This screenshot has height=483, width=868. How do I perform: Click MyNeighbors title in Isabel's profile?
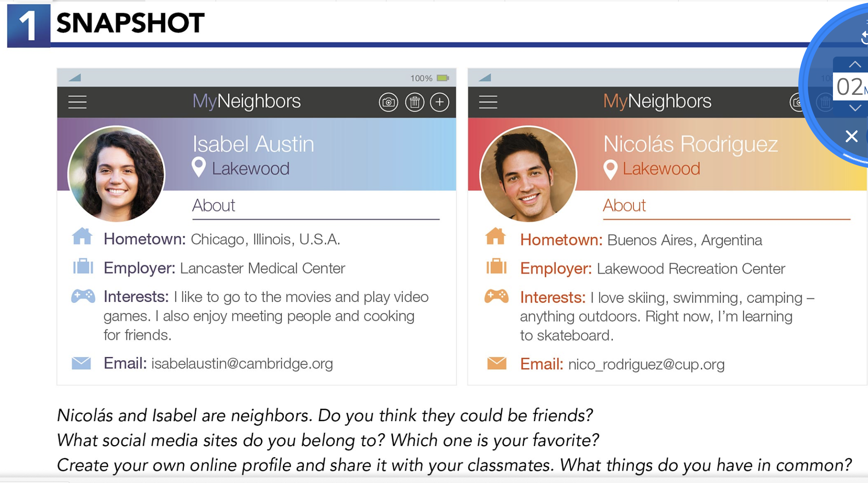coord(246,101)
